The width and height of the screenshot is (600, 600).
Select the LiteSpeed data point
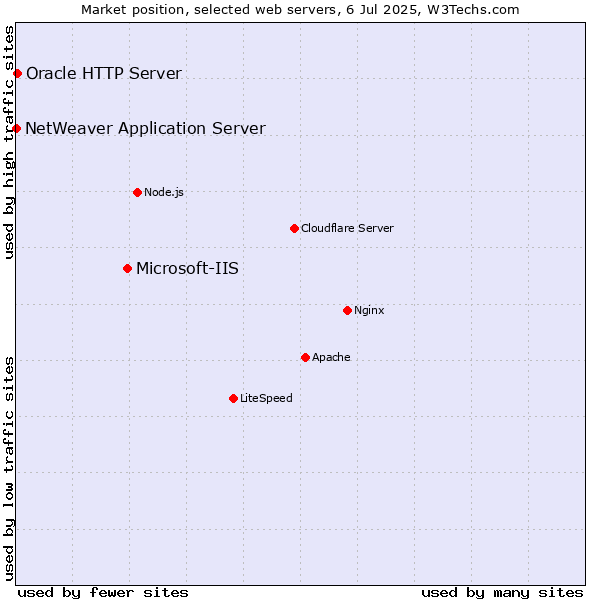[233, 399]
